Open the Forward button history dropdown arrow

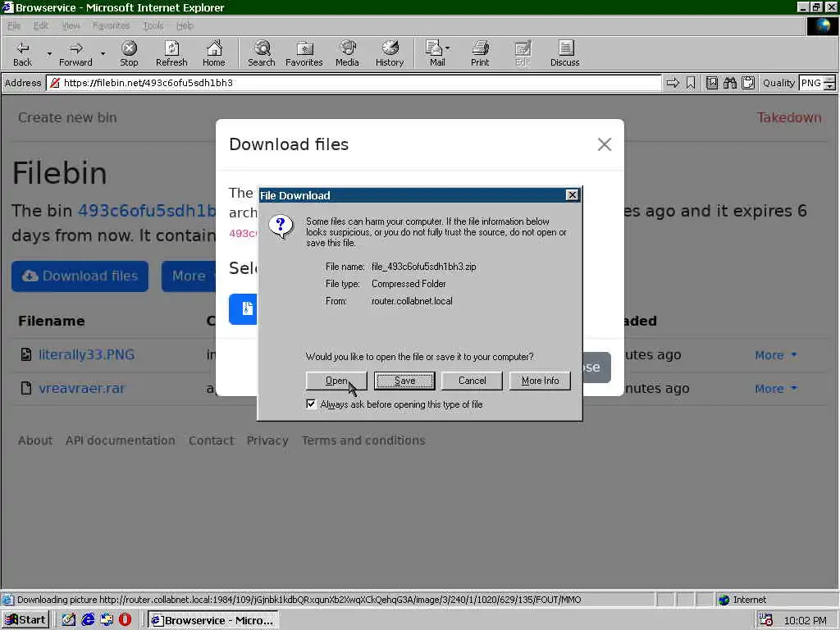point(103,53)
